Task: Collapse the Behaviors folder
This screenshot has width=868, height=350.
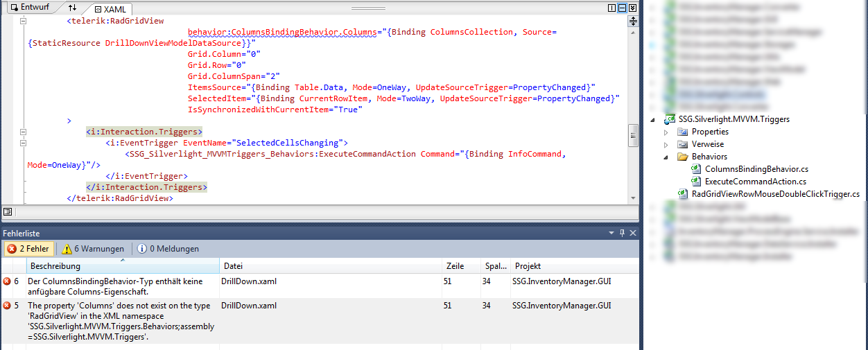Action: tap(666, 157)
